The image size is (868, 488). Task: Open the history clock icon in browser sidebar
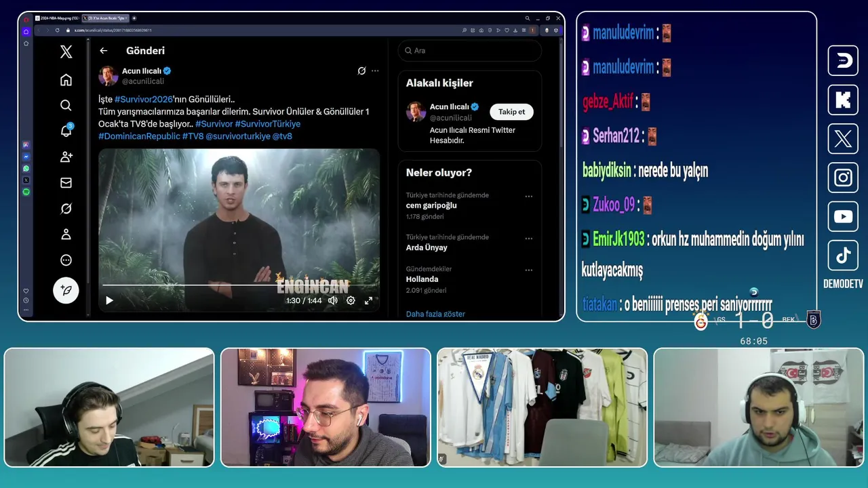[x=26, y=300]
